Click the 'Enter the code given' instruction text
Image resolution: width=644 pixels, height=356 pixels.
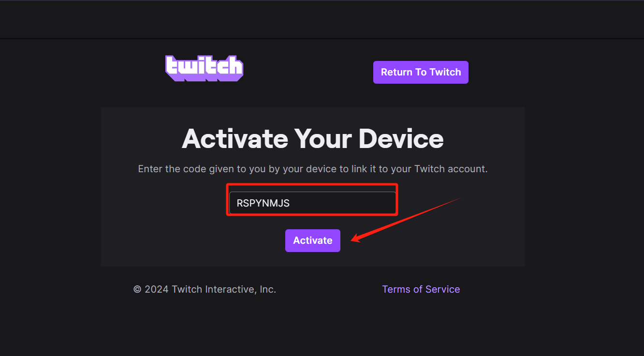coord(313,169)
